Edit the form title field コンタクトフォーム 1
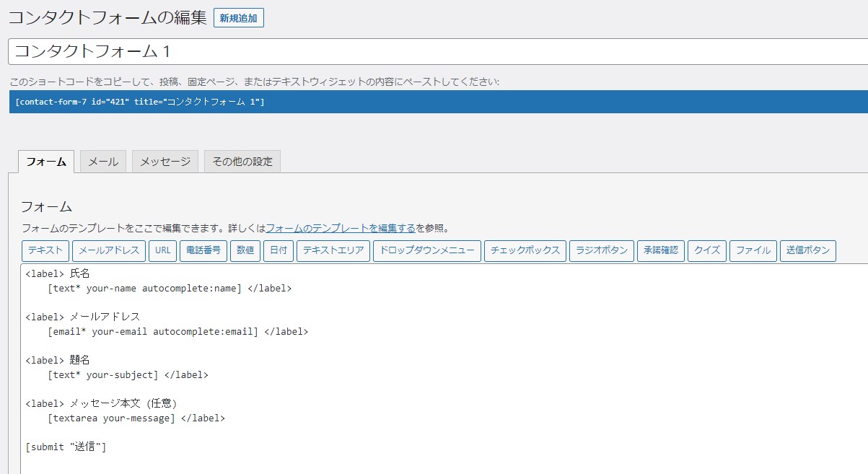 pos(438,52)
